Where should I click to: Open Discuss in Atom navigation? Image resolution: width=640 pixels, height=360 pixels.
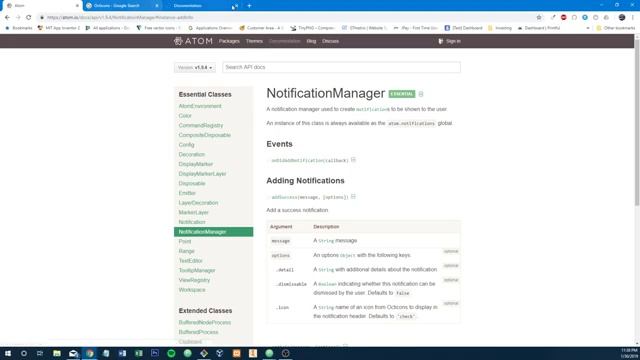[330, 41]
